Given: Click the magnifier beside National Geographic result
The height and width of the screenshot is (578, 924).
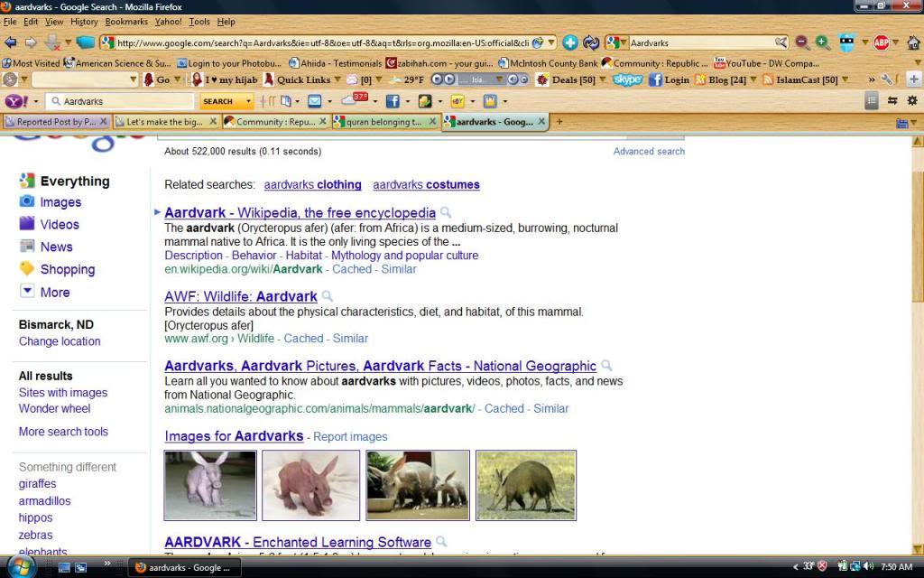Looking at the screenshot, I should coord(606,366).
